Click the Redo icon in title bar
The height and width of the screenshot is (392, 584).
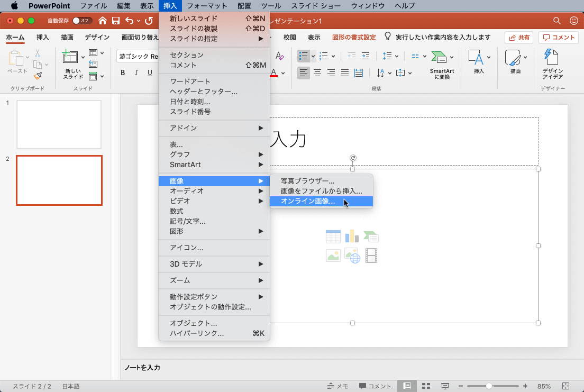(x=149, y=21)
